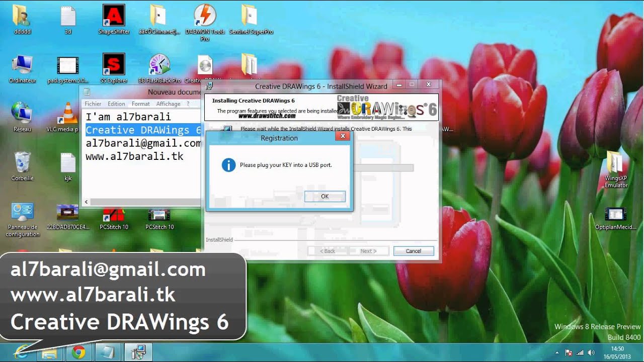The height and width of the screenshot is (362, 644).
Task: Click the Action Center flag tray icon
Action: pyautogui.click(x=569, y=353)
